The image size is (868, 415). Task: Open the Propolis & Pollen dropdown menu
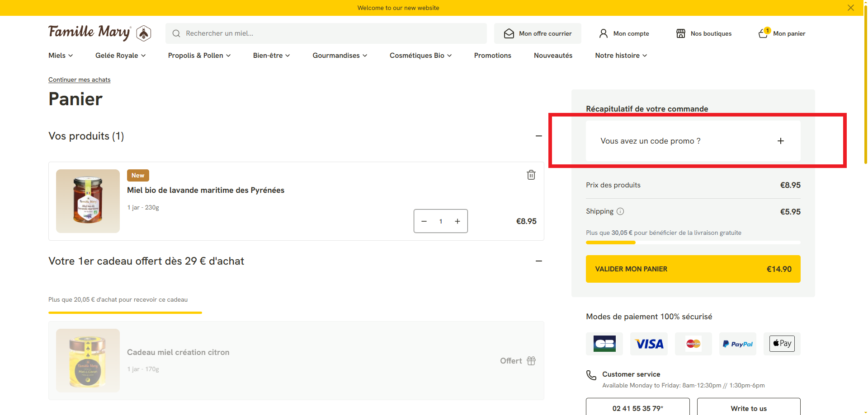[199, 56]
